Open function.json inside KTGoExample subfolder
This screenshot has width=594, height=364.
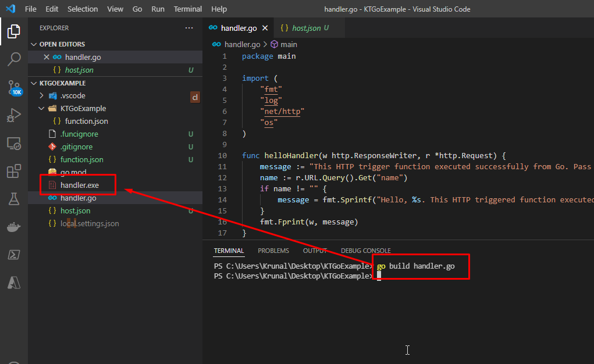pos(115,121)
